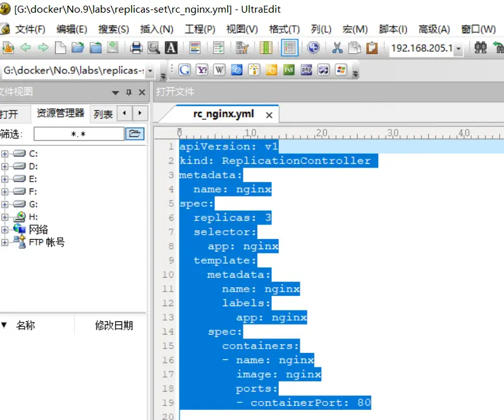Click the save file toolbar icon
Screen dimensions: 504x420
[113, 48]
